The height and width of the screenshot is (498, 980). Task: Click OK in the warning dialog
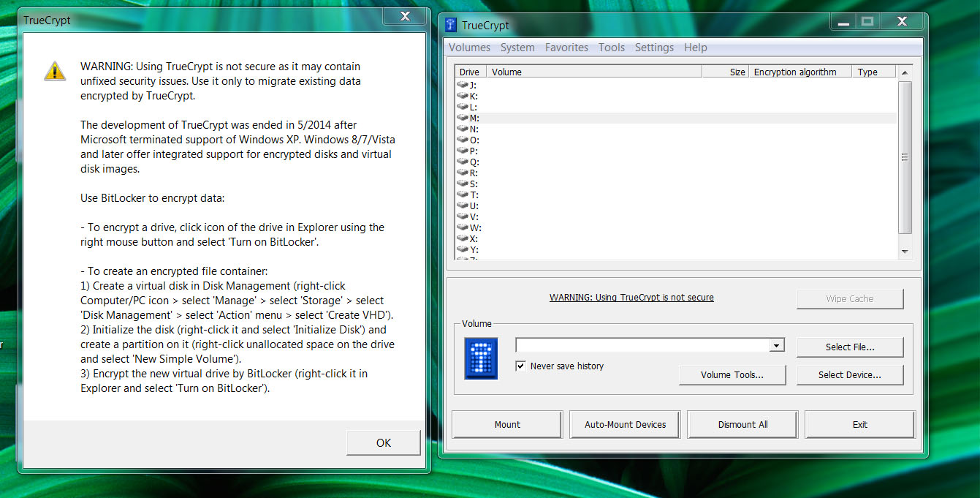(x=384, y=442)
